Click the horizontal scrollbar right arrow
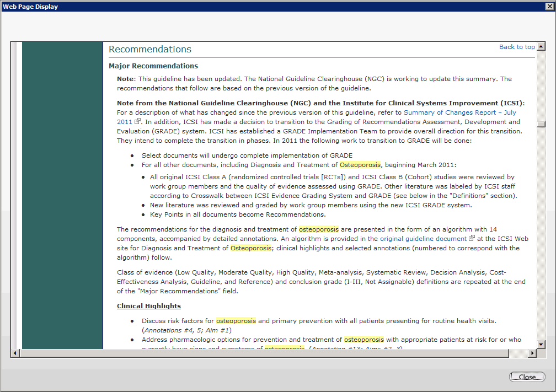The image size is (556, 392). pos(532,353)
